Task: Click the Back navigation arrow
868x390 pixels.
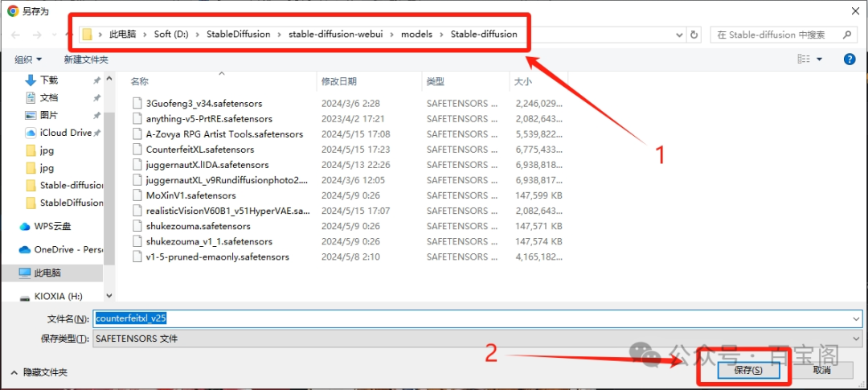Action: tap(15, 35)
